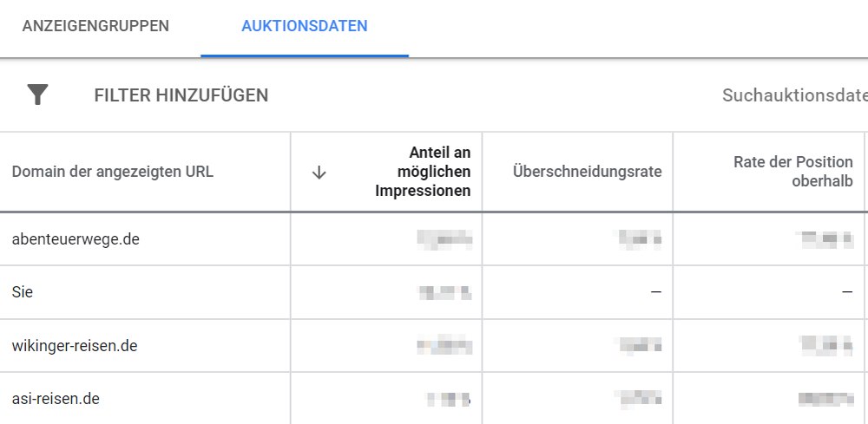Select the abenteuerwege.de row
Viewport: 868px width, 424px height.
tap(434, 239)
